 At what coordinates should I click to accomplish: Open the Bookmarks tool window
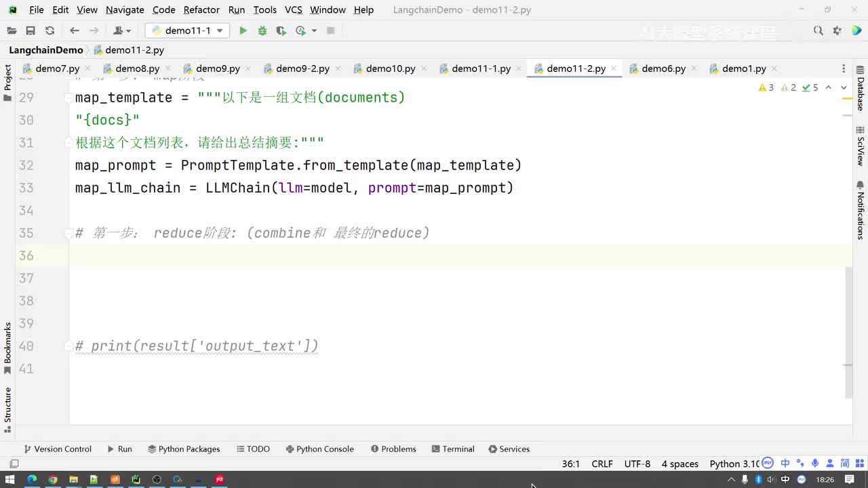coord(7,348)
